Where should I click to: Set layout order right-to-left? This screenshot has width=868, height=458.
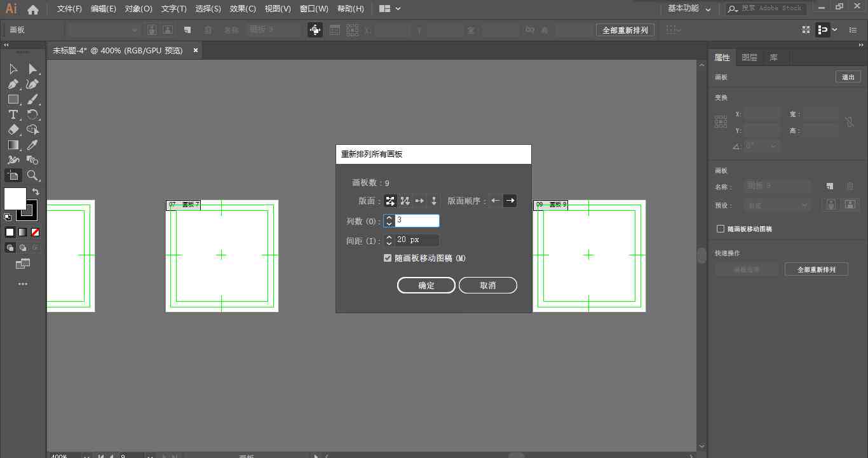(496, 201)
